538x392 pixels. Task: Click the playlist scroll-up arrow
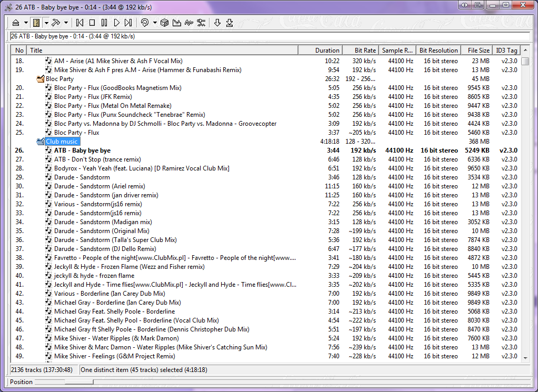coord(525,51)
